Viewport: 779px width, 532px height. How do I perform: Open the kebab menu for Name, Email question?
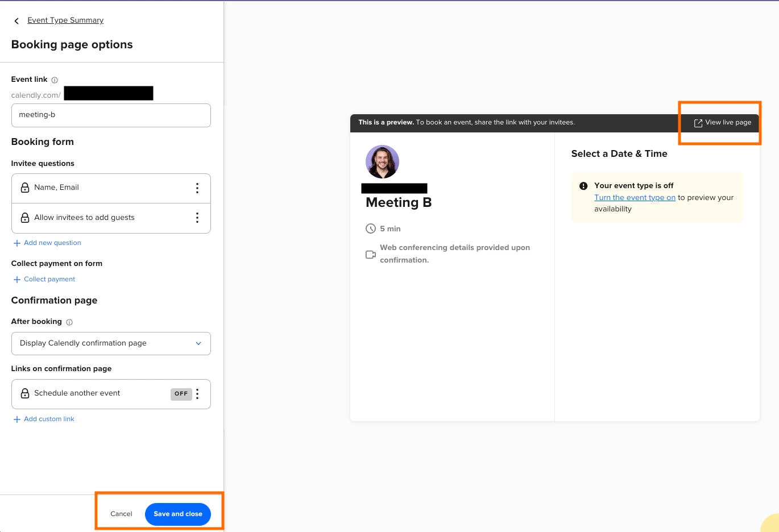pos(197,188)
